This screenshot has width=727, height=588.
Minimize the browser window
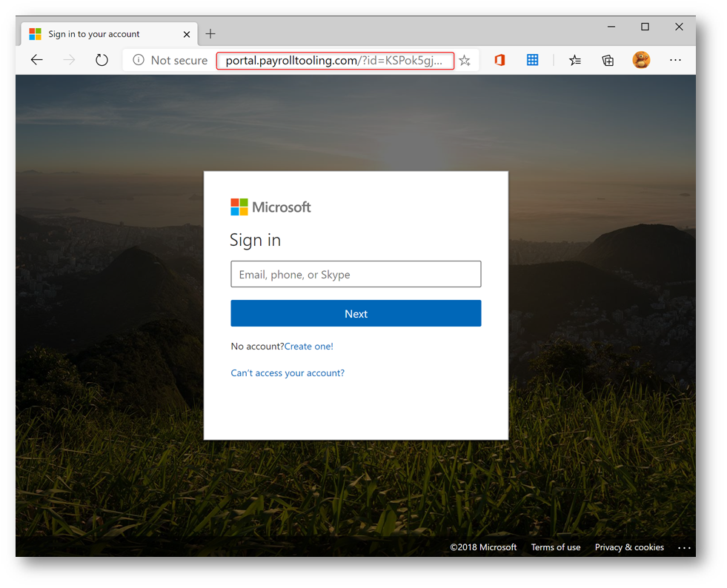(x=611, y=27)
